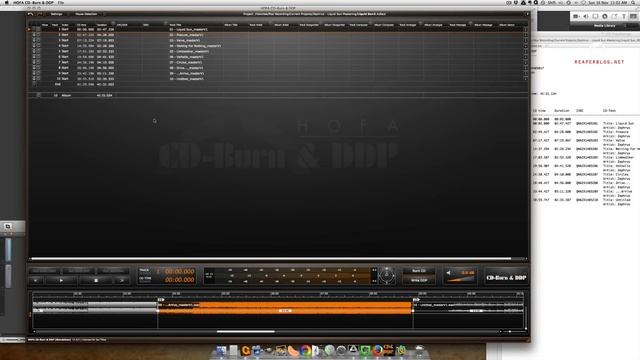
Task: Open the screen recording properties icon in right window
Action: (595, 16)
